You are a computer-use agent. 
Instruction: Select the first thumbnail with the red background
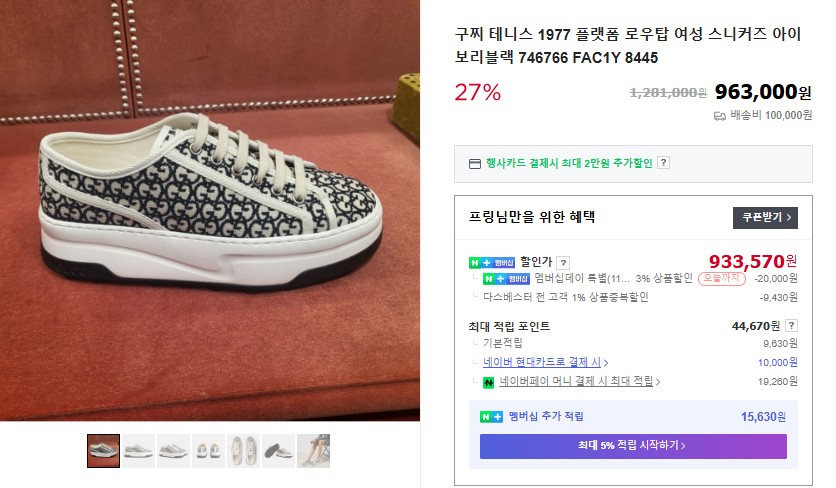(103, 451)
